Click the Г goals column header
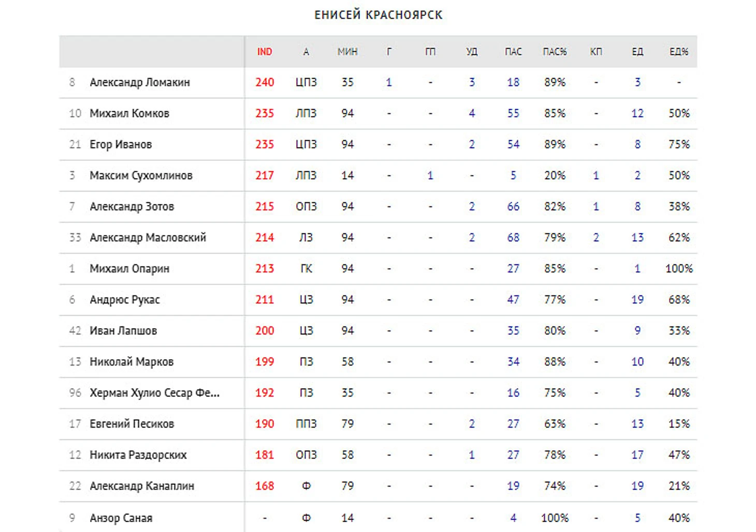Screen dimensions: 756x532 [x=389, y=52]
